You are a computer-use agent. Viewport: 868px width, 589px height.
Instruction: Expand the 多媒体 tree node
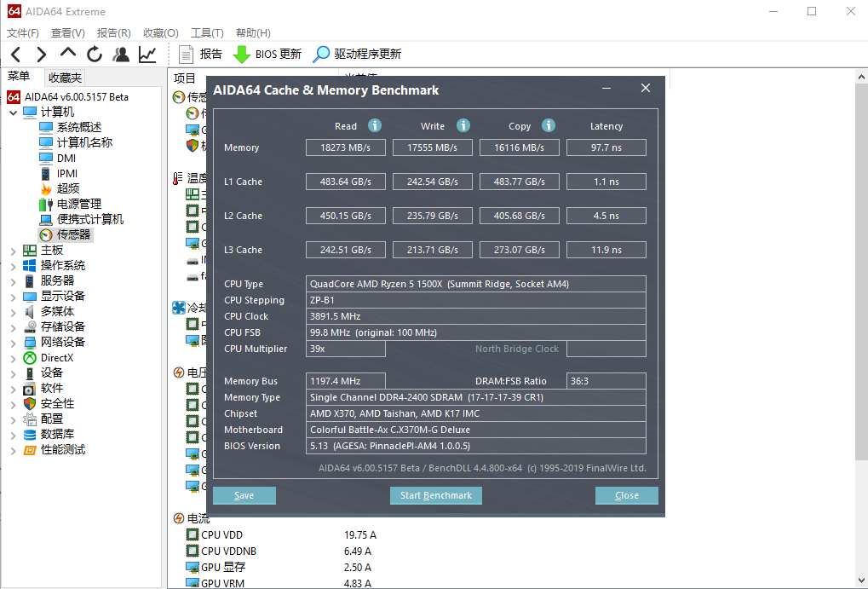[x=14, y=313]
